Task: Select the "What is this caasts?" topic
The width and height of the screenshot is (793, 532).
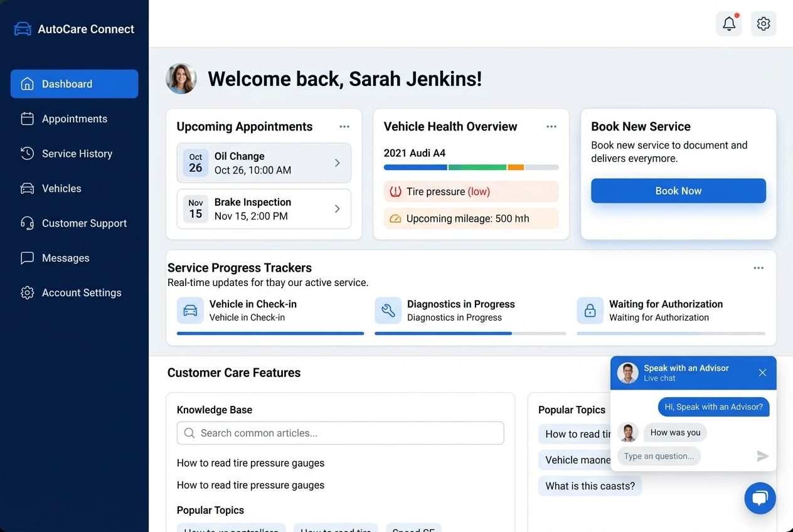Action: pyautogui.click(x=590, y=486)
